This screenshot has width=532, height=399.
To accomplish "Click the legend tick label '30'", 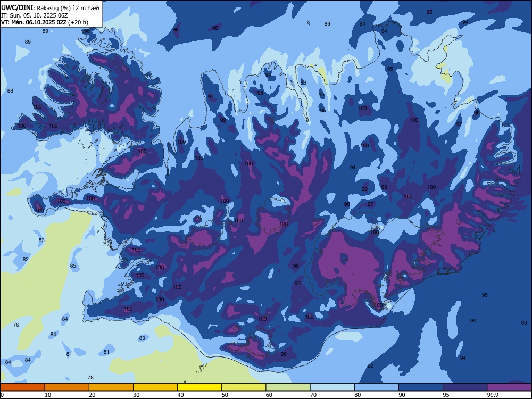I will [136, 395].
